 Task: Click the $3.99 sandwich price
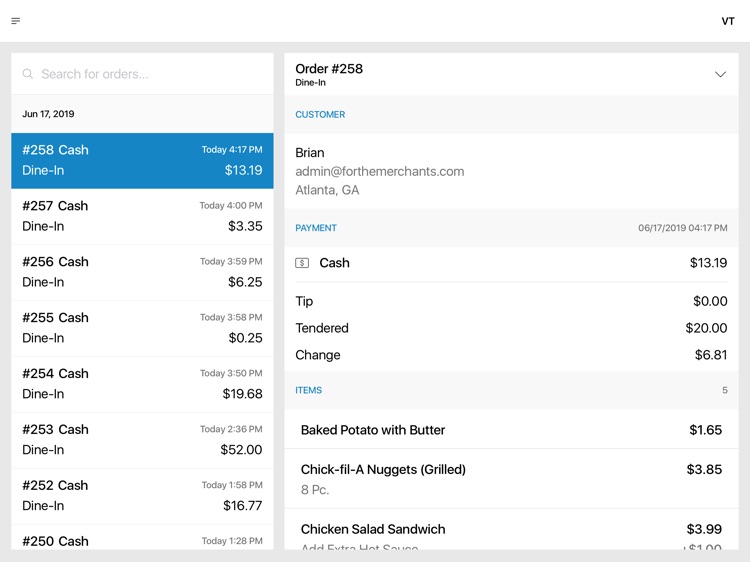click(x=704, y=529)
